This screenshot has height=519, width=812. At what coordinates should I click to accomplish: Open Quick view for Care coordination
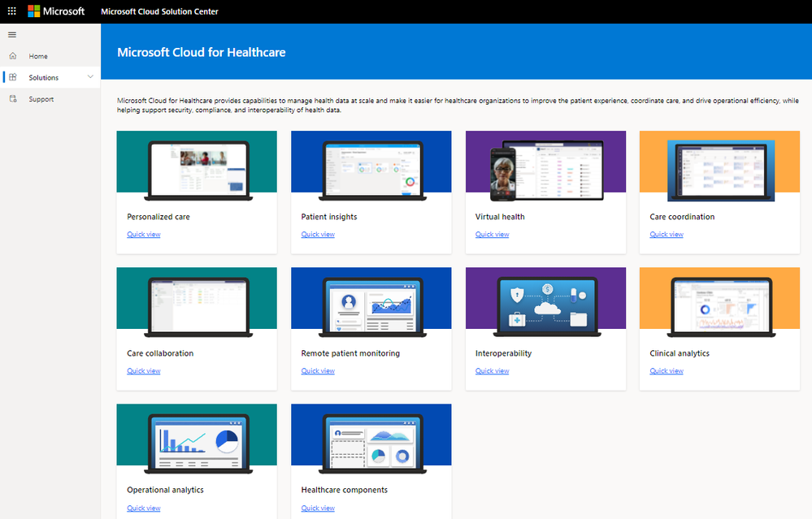click(667, 235)
